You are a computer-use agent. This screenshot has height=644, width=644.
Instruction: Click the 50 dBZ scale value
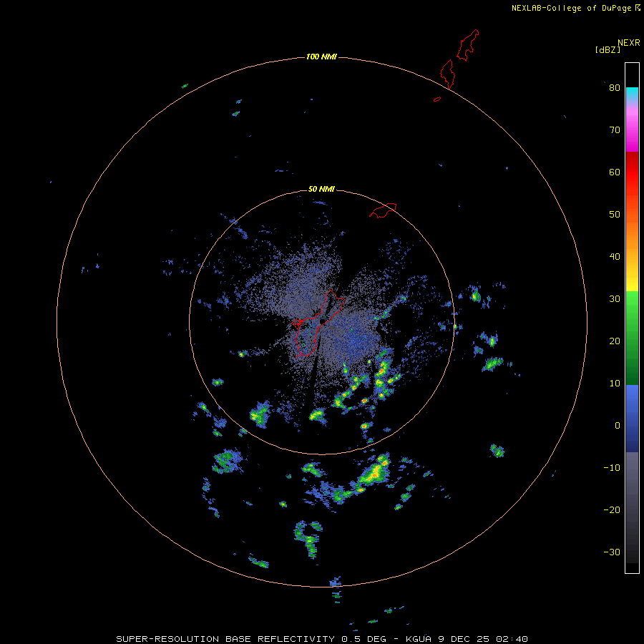pyautogui.click(x=615, y=215)
